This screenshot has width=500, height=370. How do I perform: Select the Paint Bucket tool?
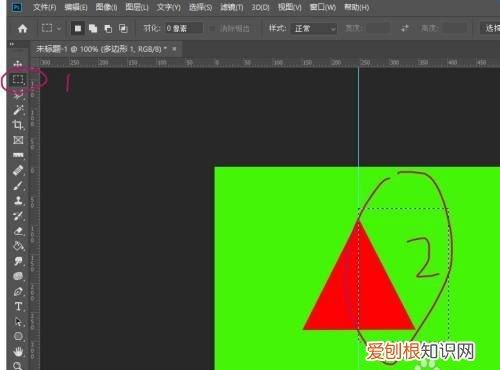tap(18, 246)
